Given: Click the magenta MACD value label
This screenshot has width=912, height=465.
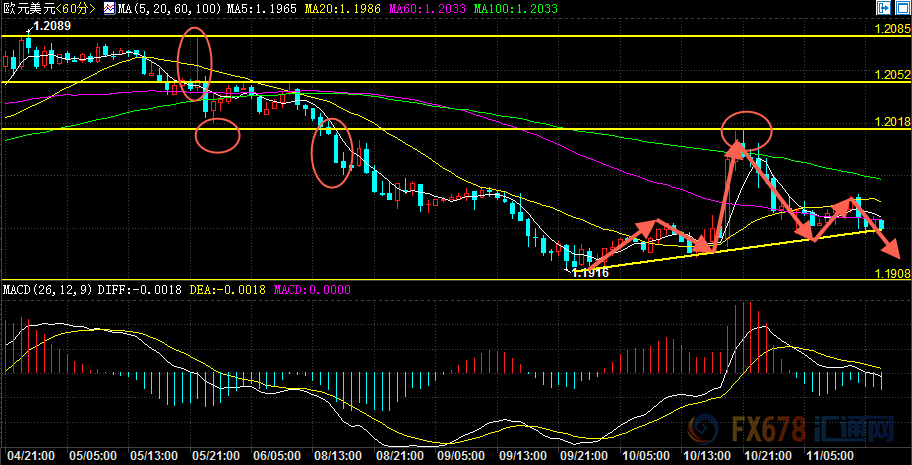Looking at the screenshot, I should [x=284, y=290].
